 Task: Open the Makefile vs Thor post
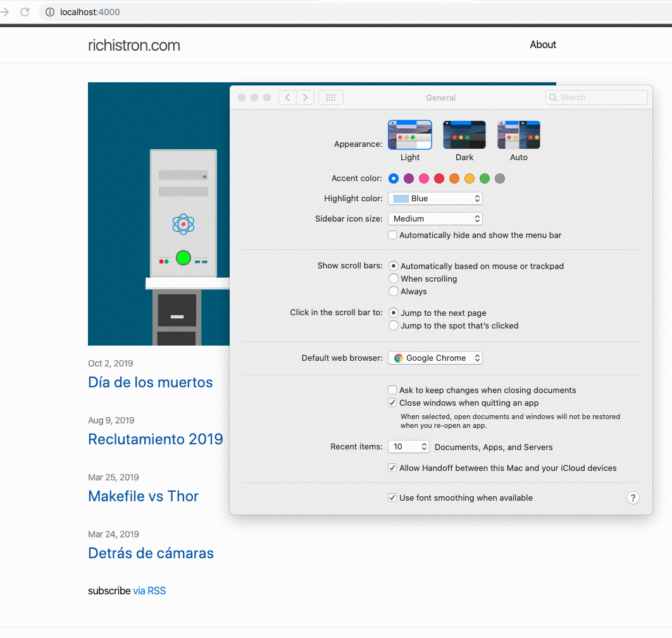143,496
